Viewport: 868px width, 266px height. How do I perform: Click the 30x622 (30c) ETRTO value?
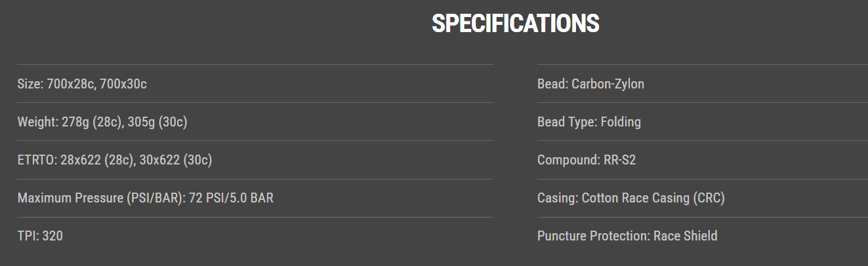(176, 160)
